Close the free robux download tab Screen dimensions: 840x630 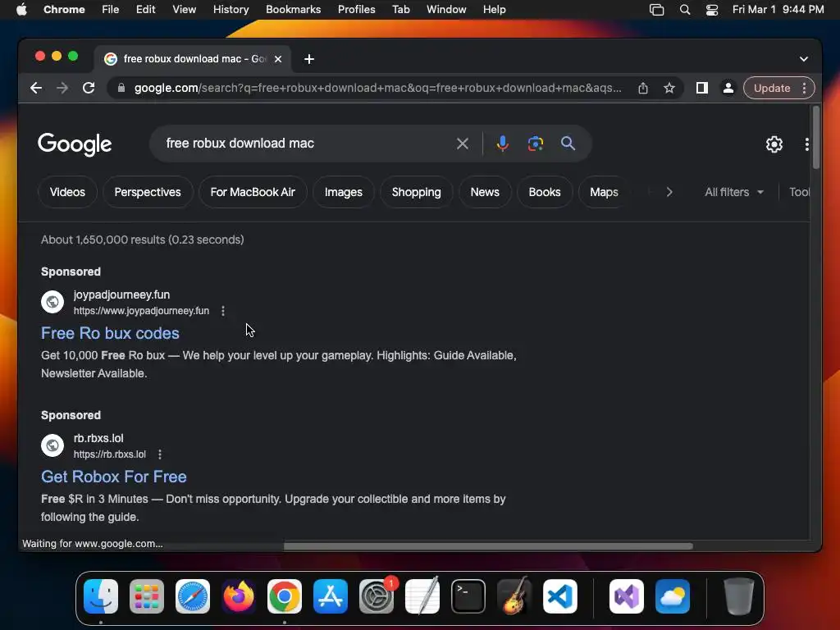[x=278, y=59]
